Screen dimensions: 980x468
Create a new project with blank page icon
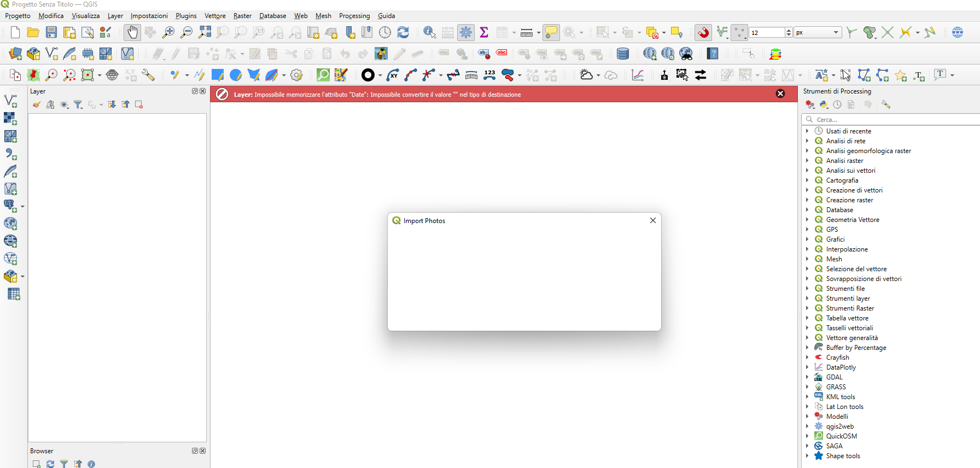pos(15,32)
